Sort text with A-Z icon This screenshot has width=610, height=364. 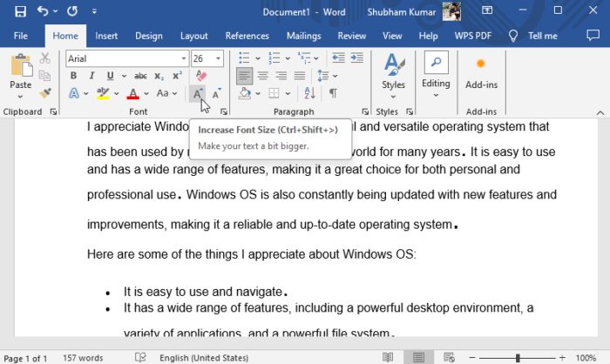[x=309, y=93]
